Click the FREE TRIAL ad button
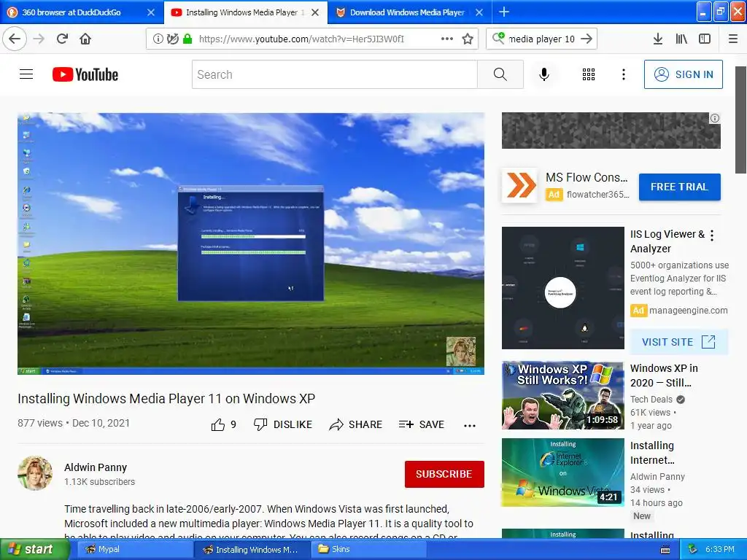 coord(679,187)
